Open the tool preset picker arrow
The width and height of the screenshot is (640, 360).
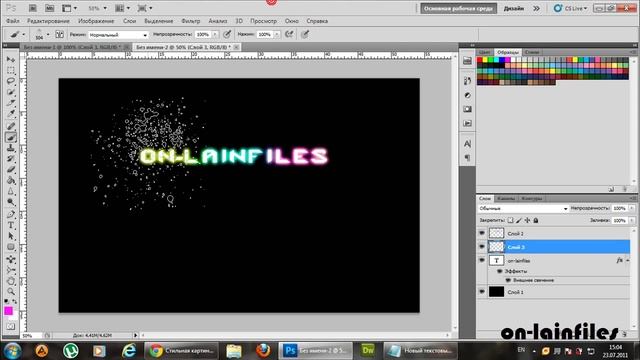tap(24, 35)
